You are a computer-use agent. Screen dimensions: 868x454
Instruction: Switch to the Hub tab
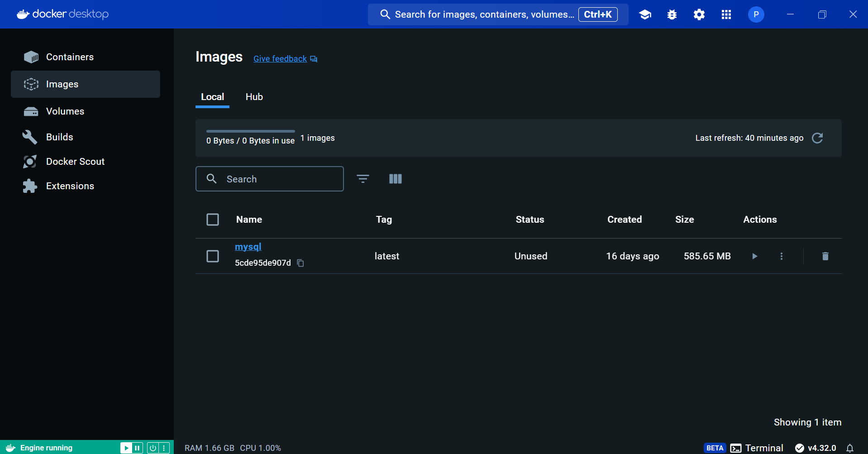(254, 97)
